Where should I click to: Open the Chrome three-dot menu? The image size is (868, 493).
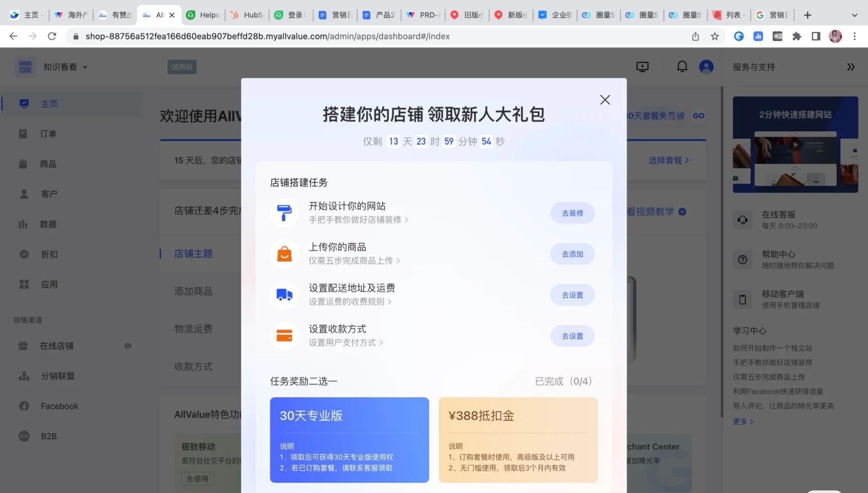(854, 36)
